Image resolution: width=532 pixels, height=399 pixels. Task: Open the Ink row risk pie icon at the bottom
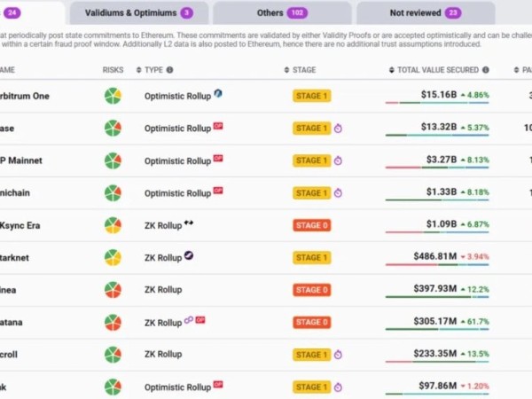113,387
